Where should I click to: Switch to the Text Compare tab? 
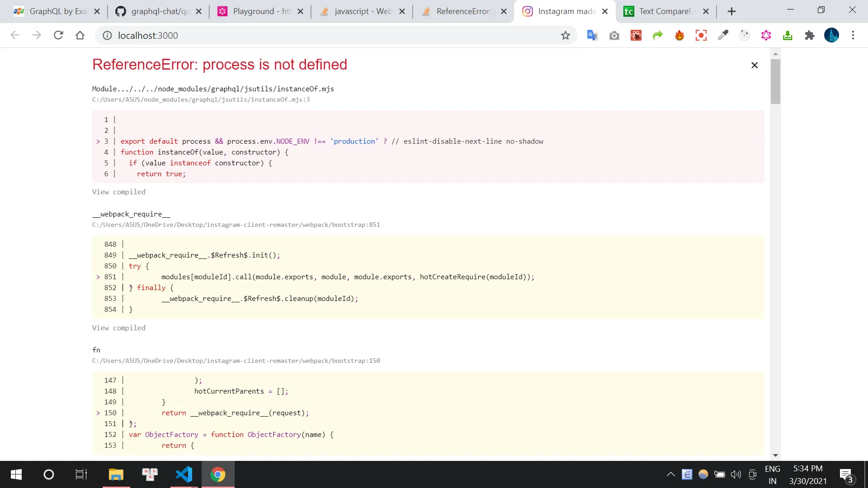(x=665, y=11)
